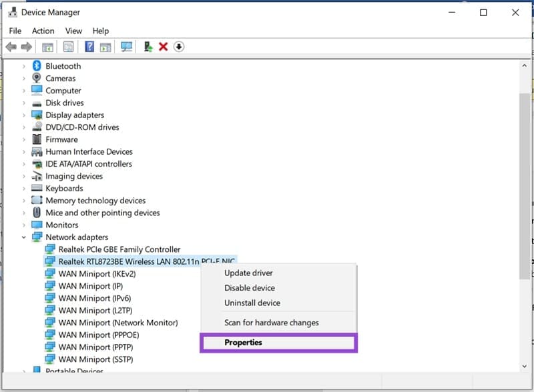Click the Cameras device icon

click(x=36, y=78)
